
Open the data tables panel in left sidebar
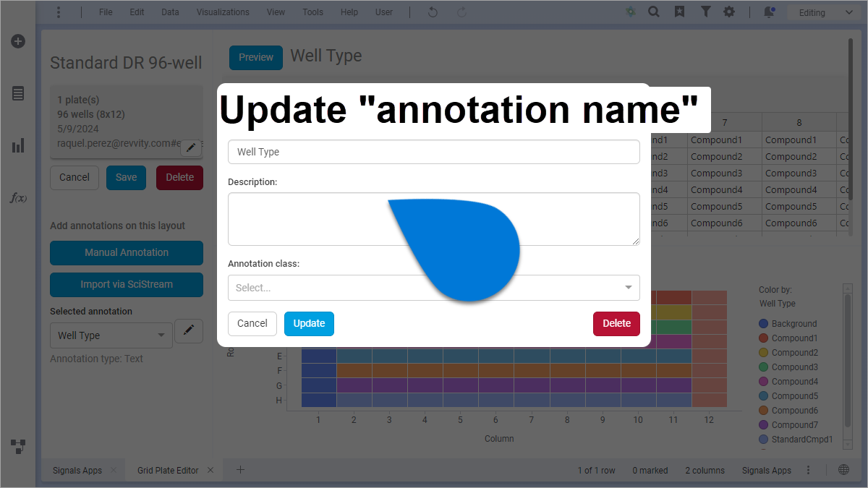tap(17, 93)
